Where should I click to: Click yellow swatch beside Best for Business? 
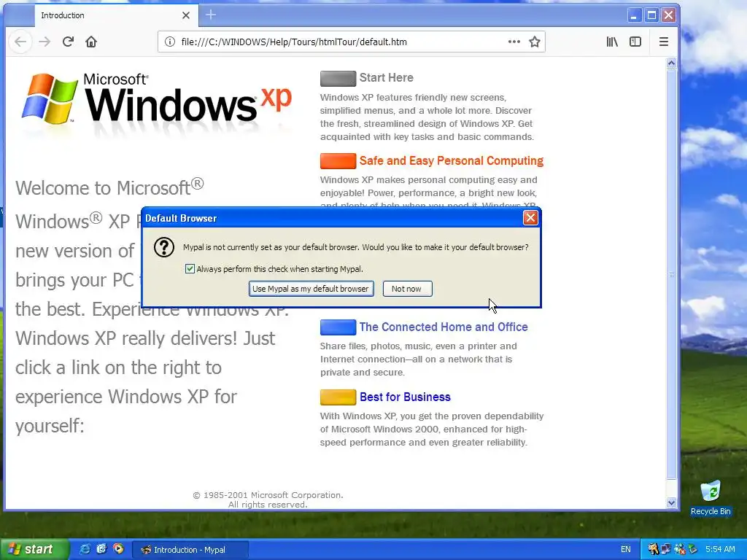pyautogui.click(x=338, y=397)
